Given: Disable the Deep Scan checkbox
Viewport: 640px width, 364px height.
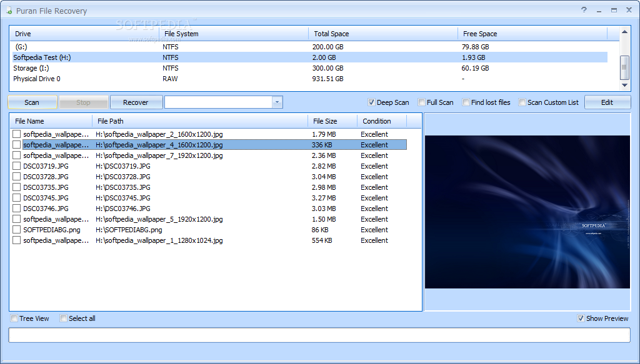Looking at the screenshot, I should point(371,102).
